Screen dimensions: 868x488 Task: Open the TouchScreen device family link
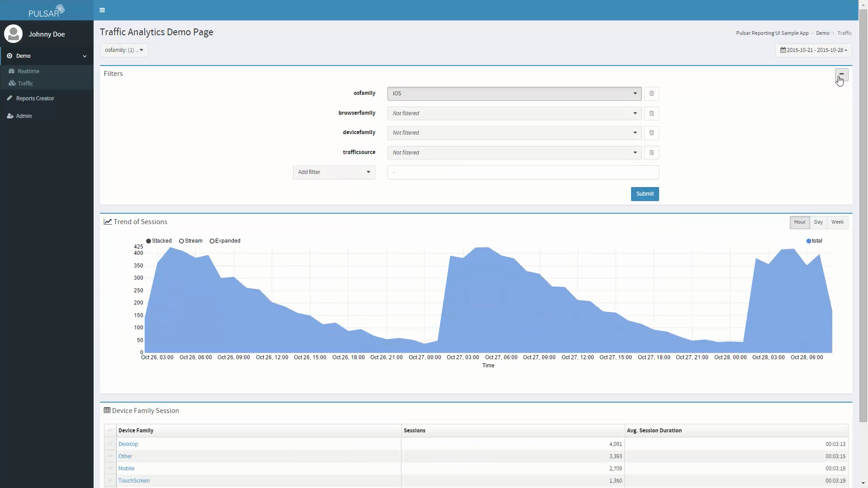click(134, 481)
